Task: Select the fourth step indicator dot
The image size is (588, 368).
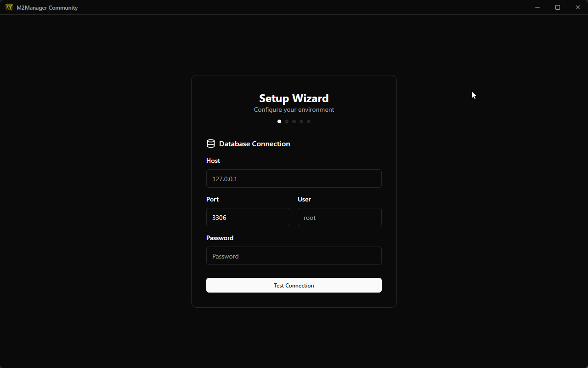Action: [301, 121]
